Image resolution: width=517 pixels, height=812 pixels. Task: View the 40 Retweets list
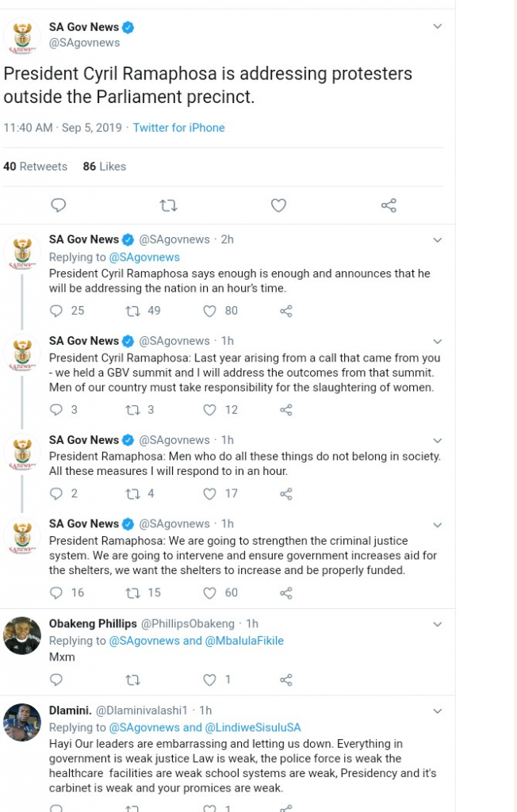(x=36, y=167)
